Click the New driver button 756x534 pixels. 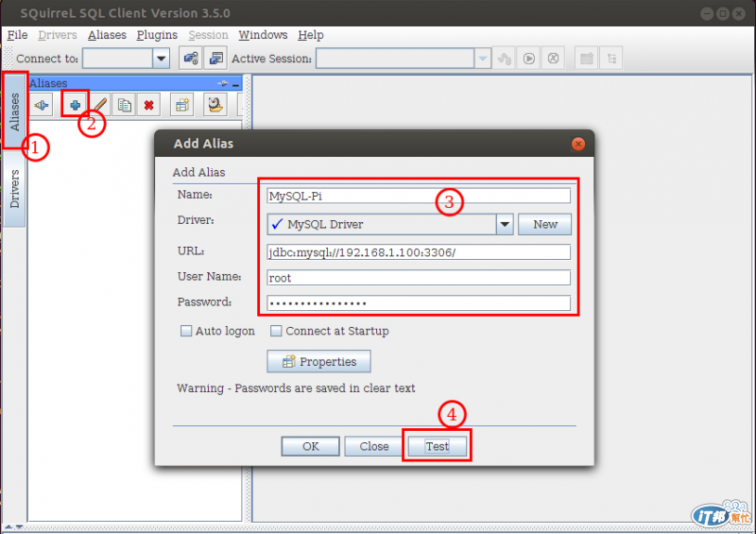point(545,224)
